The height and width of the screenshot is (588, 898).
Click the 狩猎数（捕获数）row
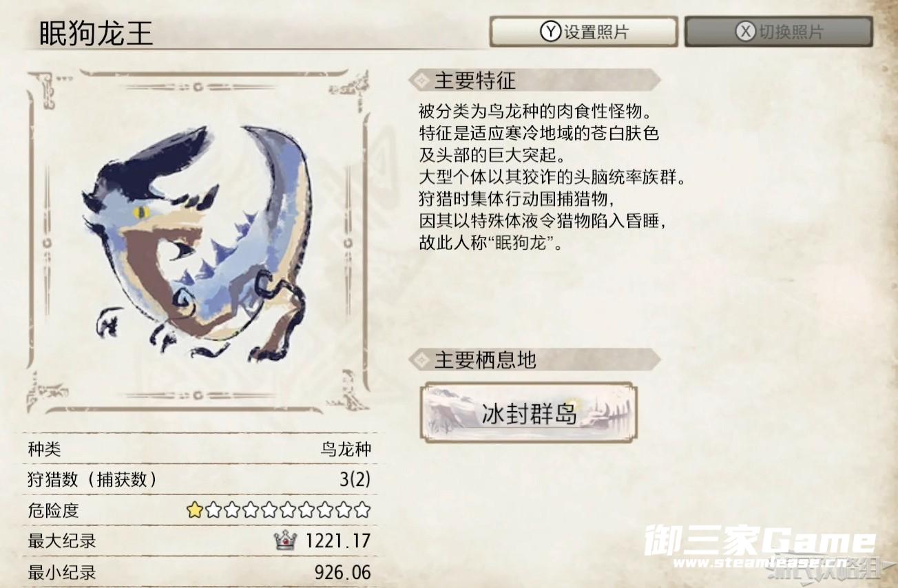(x=200, y=480)
